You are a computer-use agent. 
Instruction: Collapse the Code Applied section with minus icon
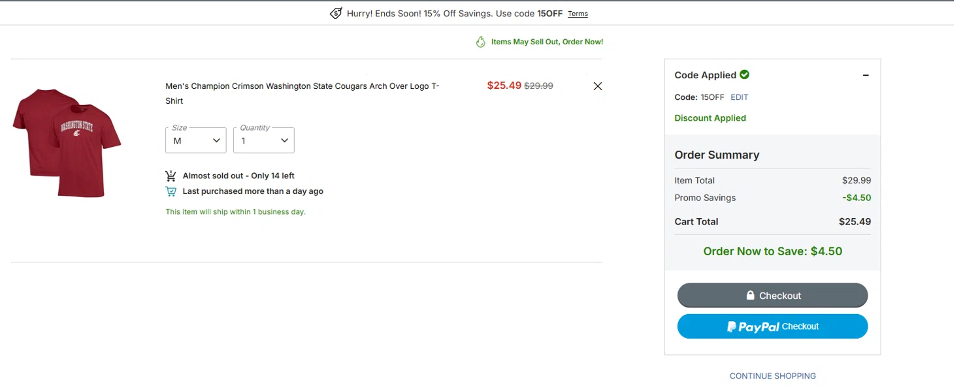[866, 75]
